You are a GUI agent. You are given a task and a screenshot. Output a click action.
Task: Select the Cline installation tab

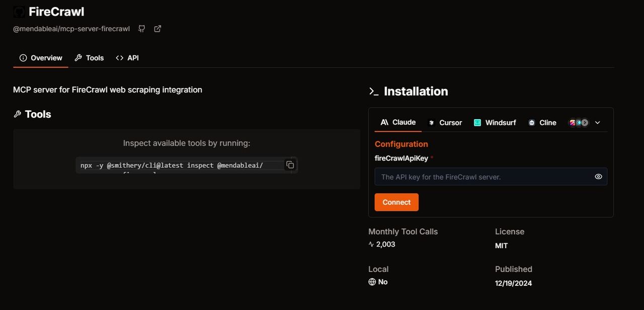[x=542, y=122]
